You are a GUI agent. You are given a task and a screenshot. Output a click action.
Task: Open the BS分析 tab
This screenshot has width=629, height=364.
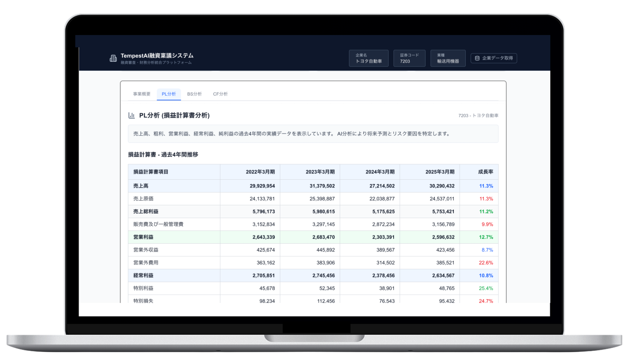[x=194, y=94]
